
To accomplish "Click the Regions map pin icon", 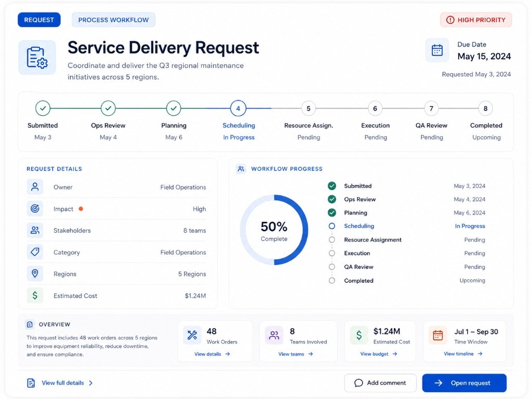I will (x=35, y=273).
